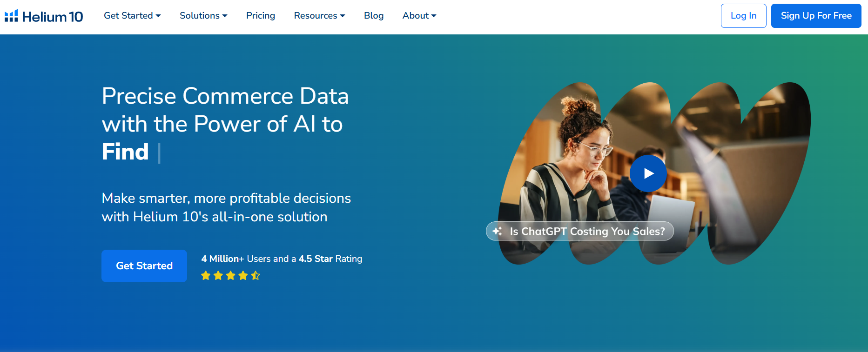This screenshot has width=868, height=352.
Task: Expand the About dropdown
Action: pyautogui.click(x=419, y=16)
